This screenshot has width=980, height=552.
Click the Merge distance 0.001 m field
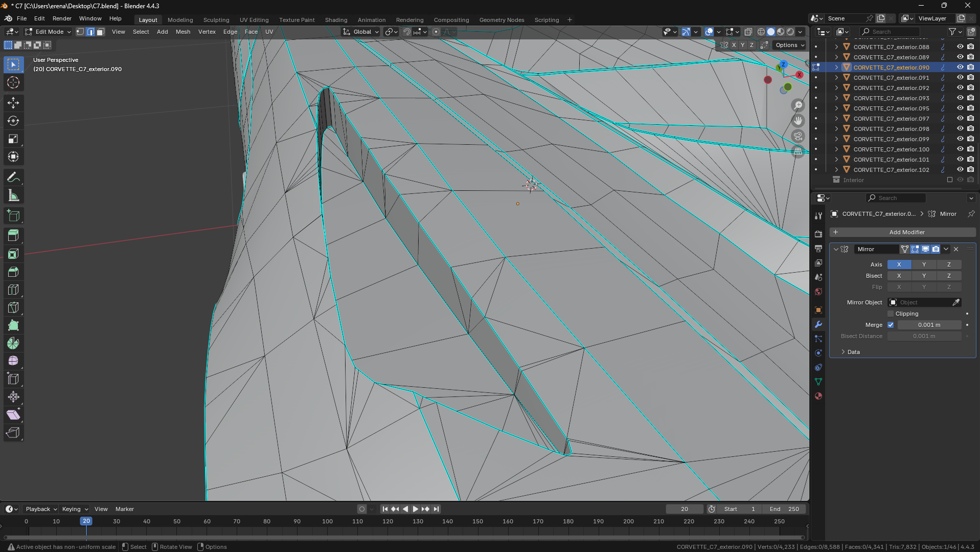(929, 325)
